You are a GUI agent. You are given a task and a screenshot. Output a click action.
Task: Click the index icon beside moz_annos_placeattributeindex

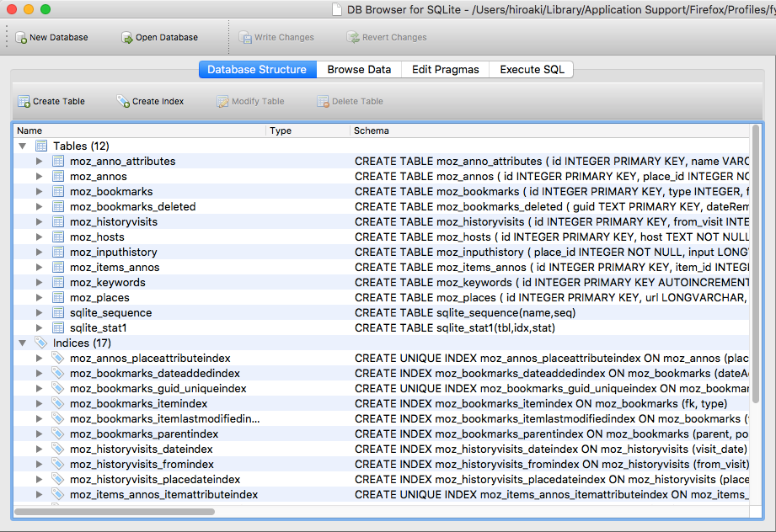[58, 358]
